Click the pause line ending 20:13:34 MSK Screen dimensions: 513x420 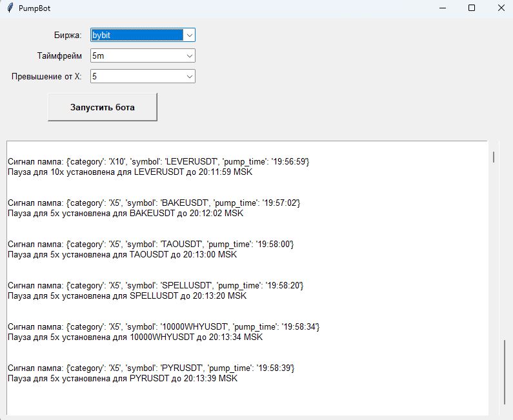click(x=135, y=337)
